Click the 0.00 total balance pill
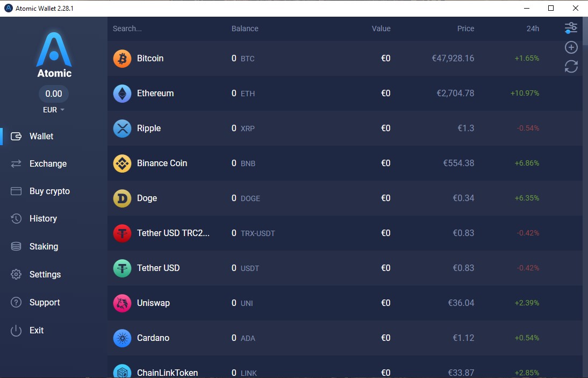This screenshot has width=588, height=378. (x=54, y=94)
